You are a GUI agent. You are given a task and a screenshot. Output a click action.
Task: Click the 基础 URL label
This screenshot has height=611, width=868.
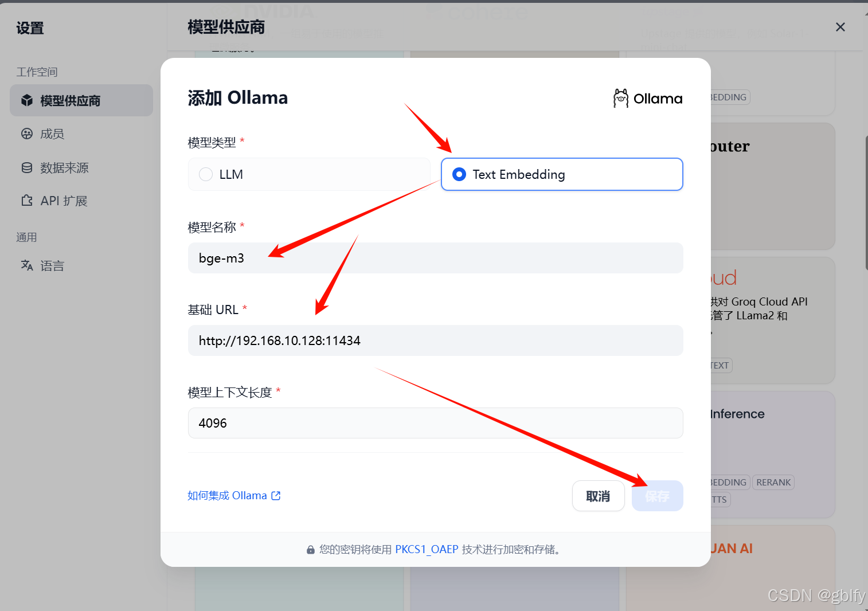click(213, 310)
